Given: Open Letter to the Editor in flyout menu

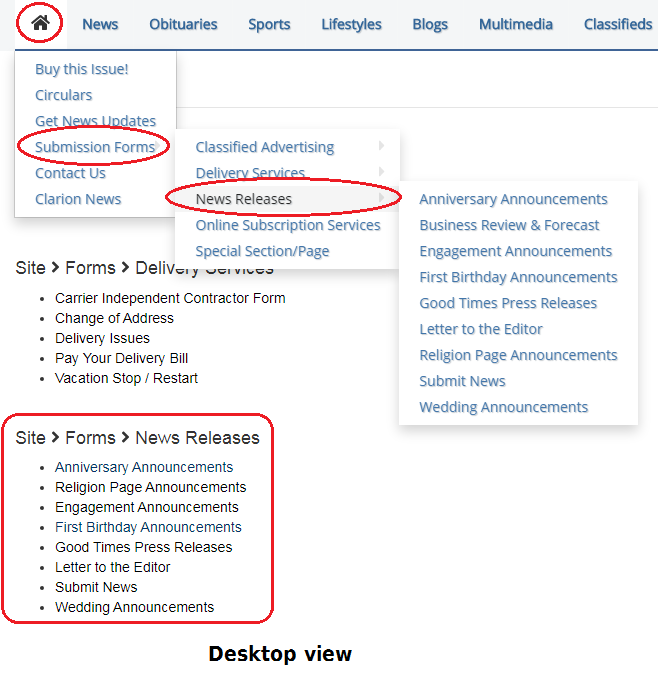Looking at the screenshot, I should pos(481,329).
